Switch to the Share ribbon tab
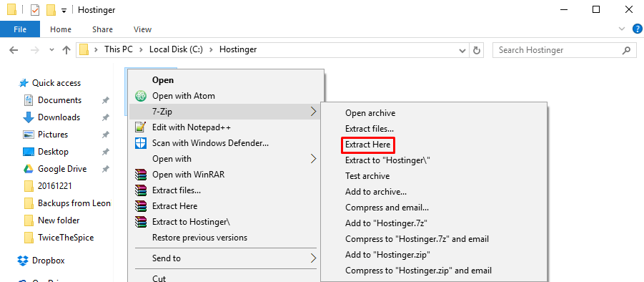Image resolution: width=644 pixels, height=282 pixels. tap(102, 29)
